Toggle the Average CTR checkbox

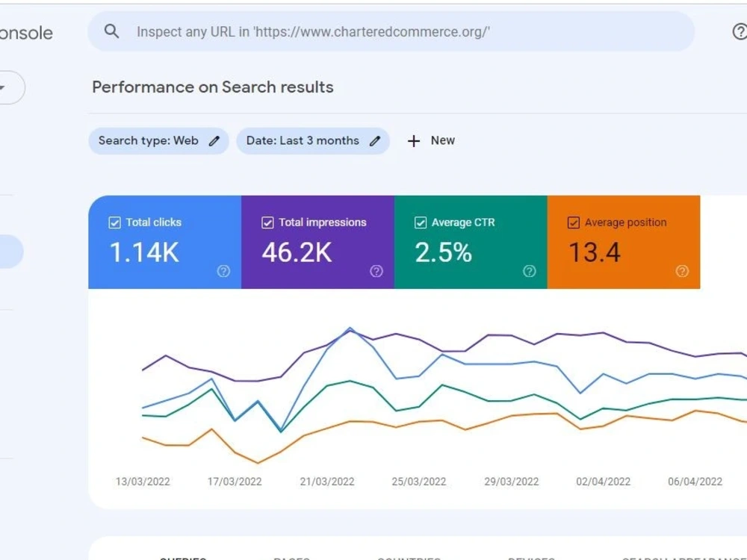coord(420,223)
